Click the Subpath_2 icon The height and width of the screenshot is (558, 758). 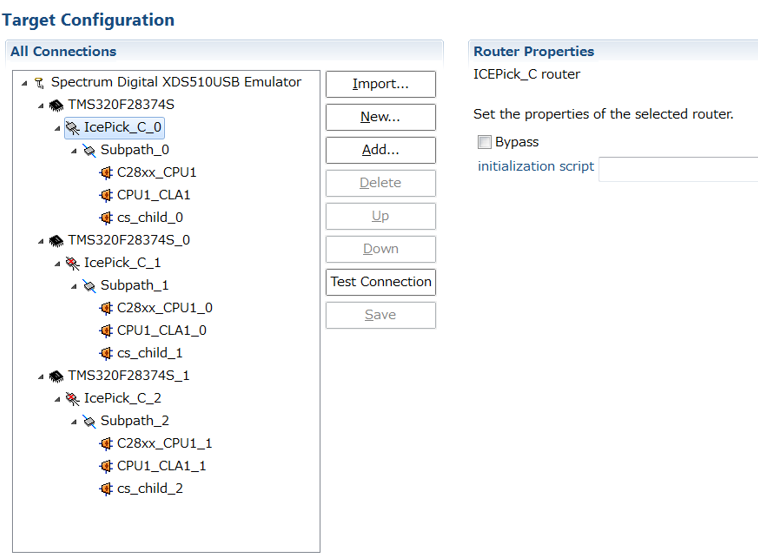(x=89, y=421)
